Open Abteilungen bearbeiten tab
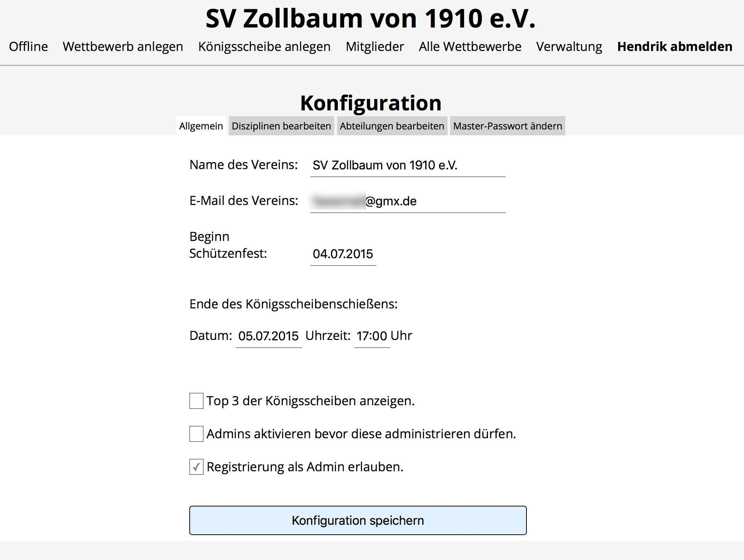Viewport: 744px width, 560px height. pyautogui.click(x=392, y=126)
